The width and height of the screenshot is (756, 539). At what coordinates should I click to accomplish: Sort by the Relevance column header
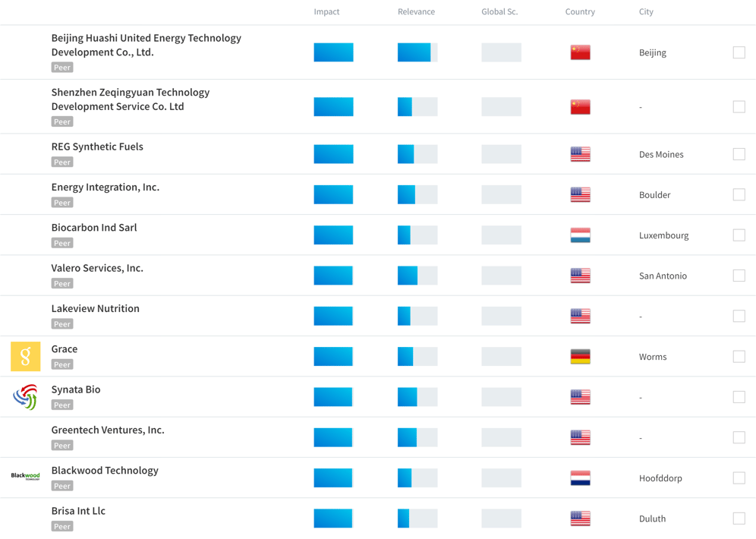coord(416,12)
